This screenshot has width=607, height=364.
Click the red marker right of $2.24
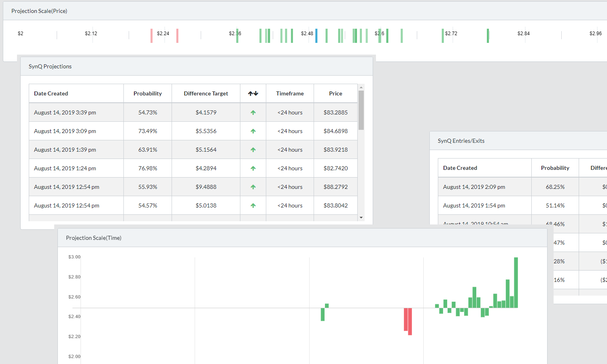pyautogui.click(x=177, y=36)
